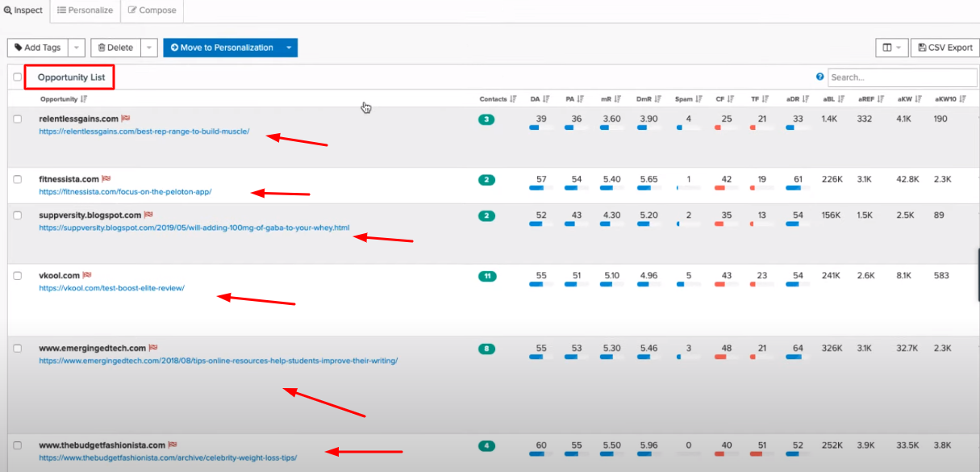Open the column layout chooser dropdown
The height and width of the screenshot is (472, 980).
click(x=892, y=48)
